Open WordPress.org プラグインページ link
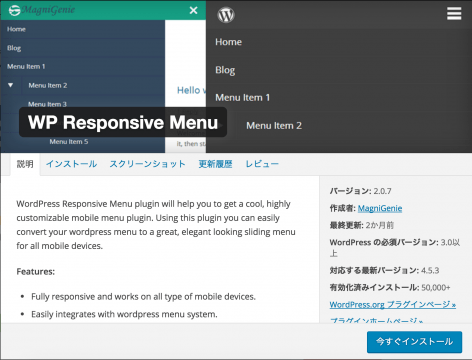This screenshot has width=472, height=360. pos(393,304)
